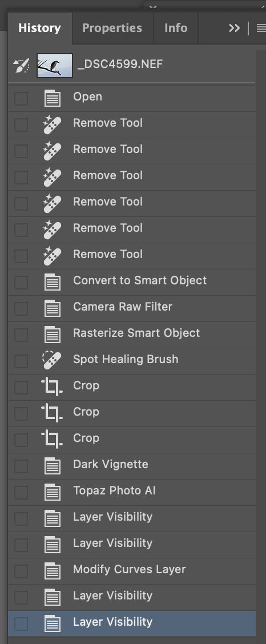Click the Dark Vignette state icon
Viewport: 266px width, 644px height.
click(x=53, y=466)
